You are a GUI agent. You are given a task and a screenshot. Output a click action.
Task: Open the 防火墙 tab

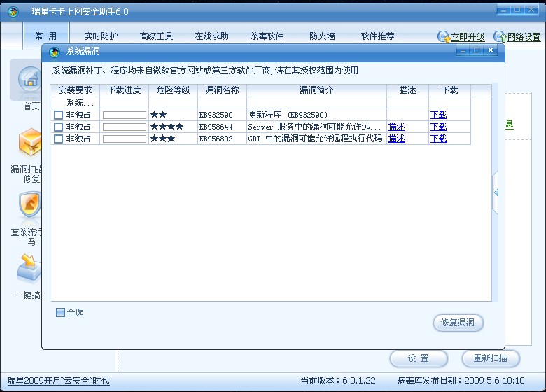tap(322, 36)
